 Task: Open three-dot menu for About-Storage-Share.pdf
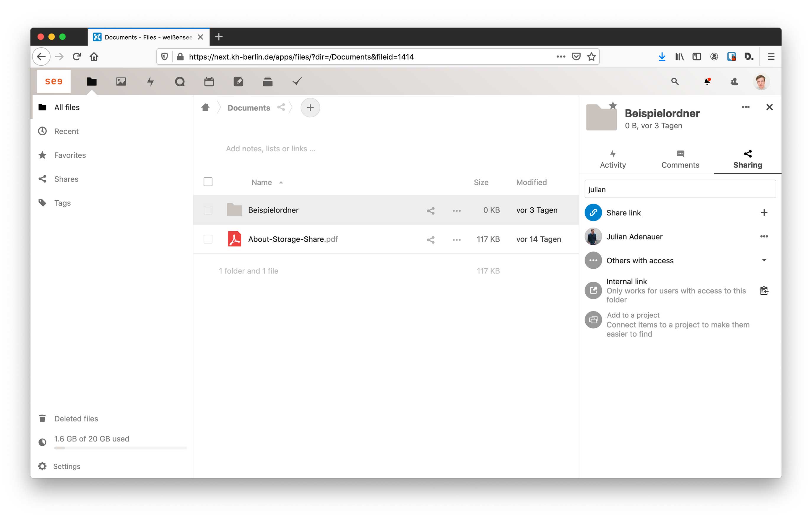457,240
